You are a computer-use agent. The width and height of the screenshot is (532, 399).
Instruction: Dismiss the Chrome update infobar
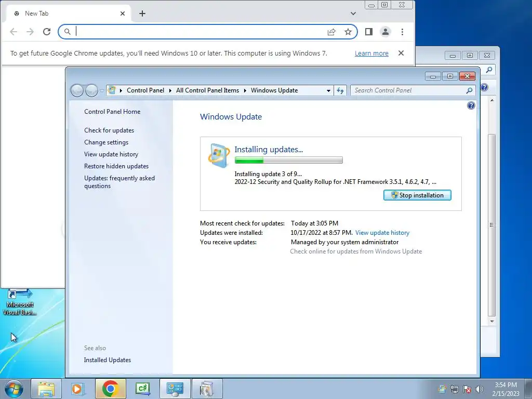[401, 53]
